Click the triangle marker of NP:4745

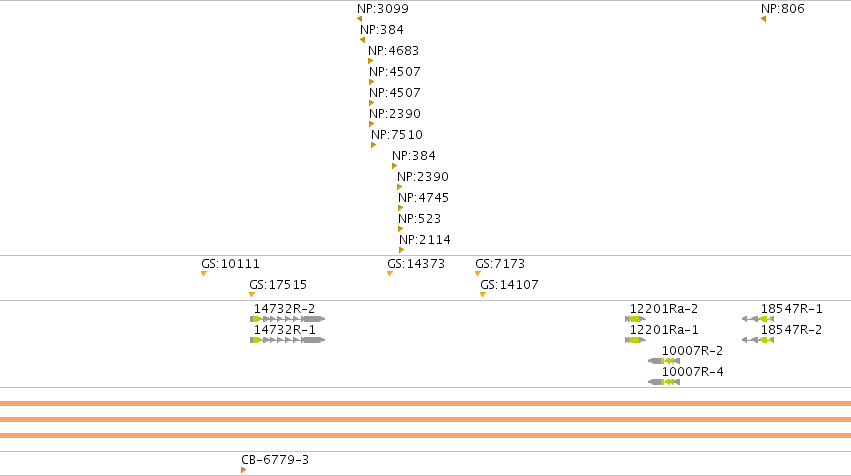pyautogui.click(x=401, y=208)
